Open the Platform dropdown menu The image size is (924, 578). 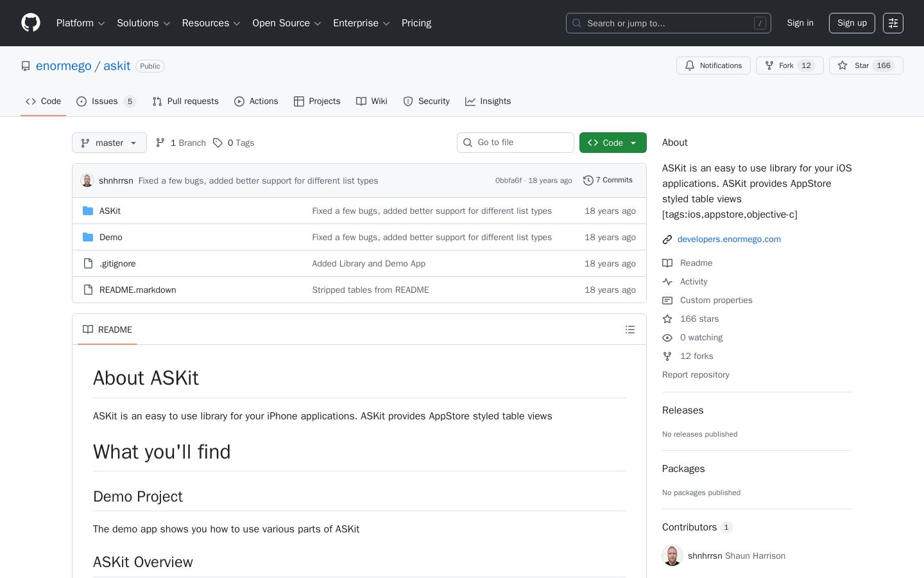point(80,23)
